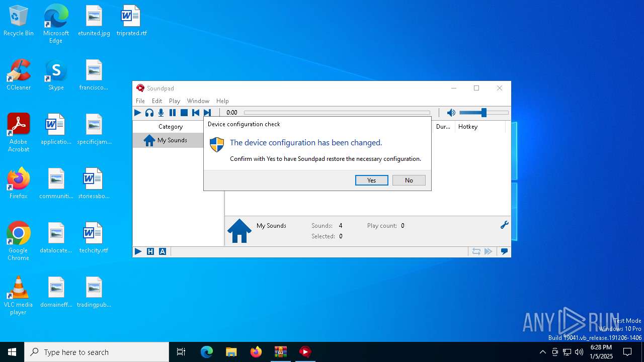Click the Soundpad title bar logo
644x362 pixels.
pos(140,88)
